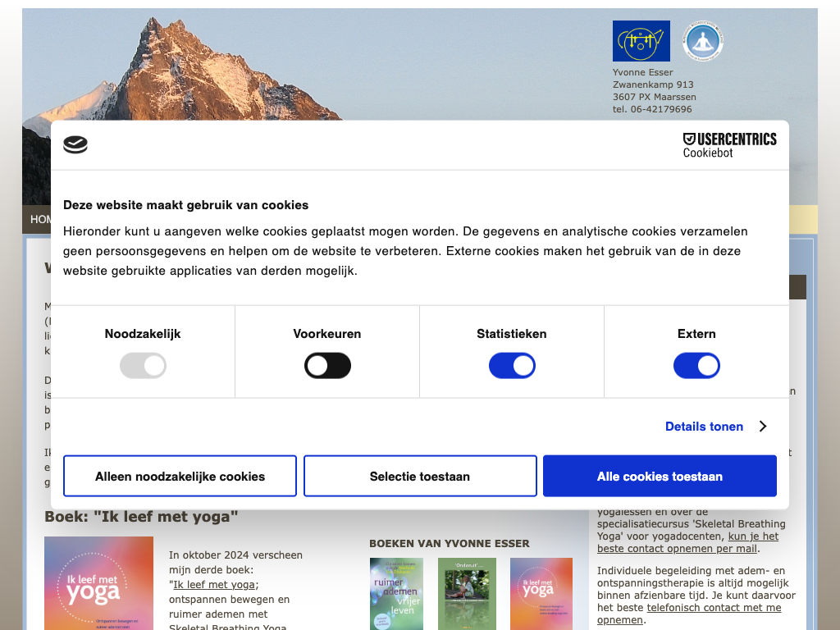Click the 'Extern' category label
Viewport: 840px width, 630px height.
[x=696, y=334]
